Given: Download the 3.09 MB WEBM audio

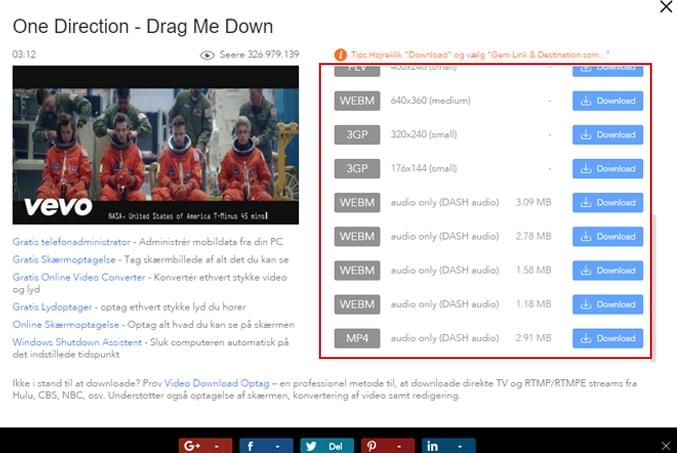Looking at the screenshot, I should pyautogui.click(x=608, y=203).
